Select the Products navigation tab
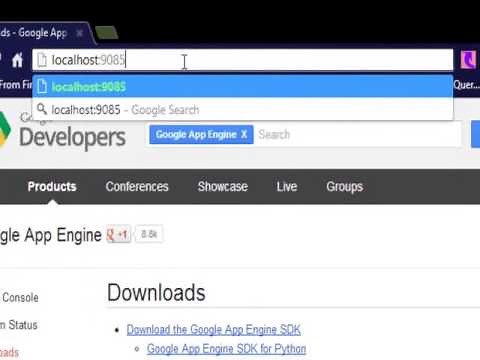Screen dimensions: 480x360 click(52, 186)
